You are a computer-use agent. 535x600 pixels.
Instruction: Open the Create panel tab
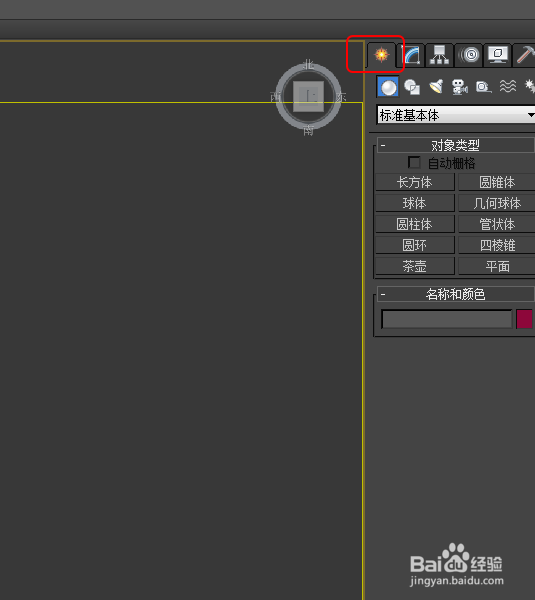[x=382, y=55]
